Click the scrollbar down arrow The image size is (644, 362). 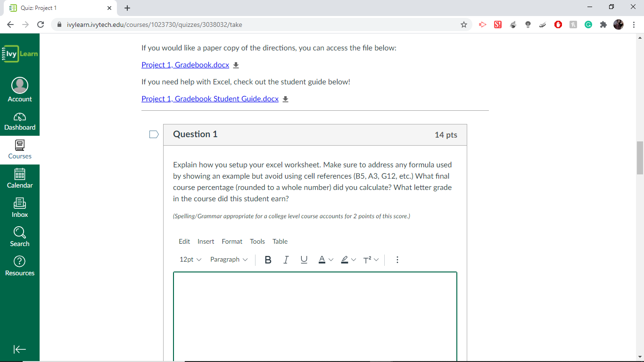640,357
